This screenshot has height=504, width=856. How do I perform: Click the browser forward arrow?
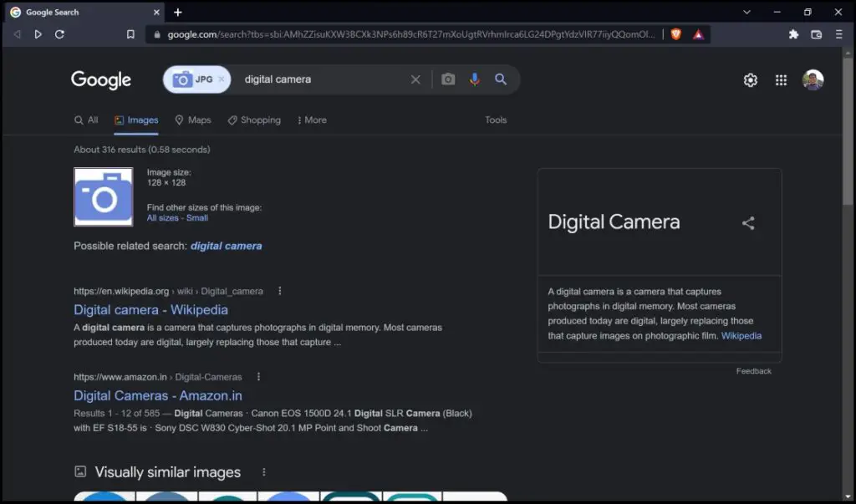38,34
